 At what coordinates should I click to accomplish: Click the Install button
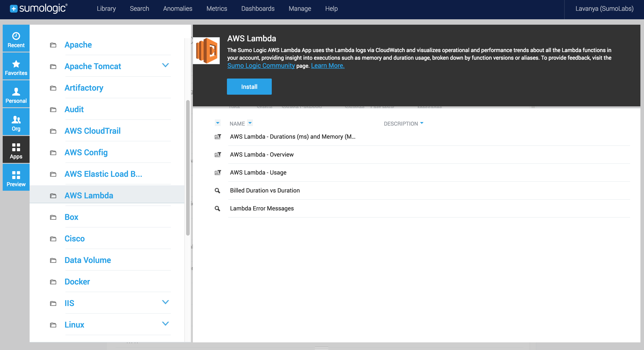point(249,87)
